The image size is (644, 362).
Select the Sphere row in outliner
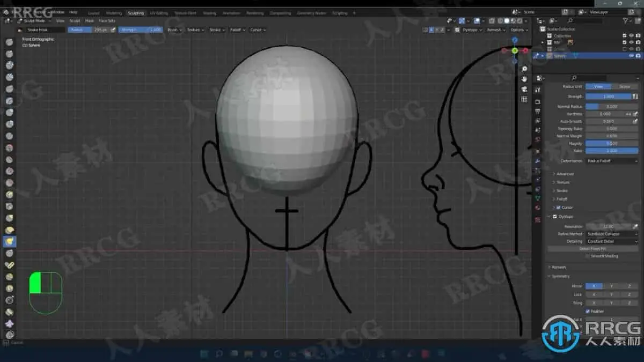click(587, 56)
